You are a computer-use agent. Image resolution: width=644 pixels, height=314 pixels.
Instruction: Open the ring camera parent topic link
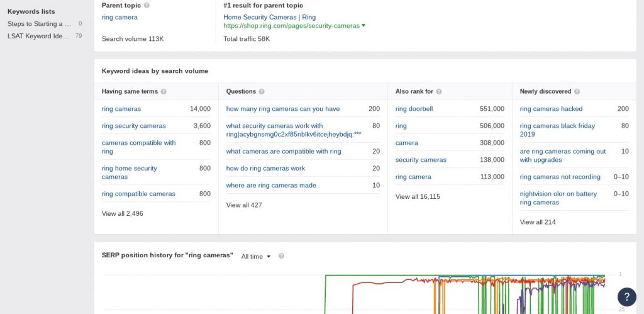[119, 17]
